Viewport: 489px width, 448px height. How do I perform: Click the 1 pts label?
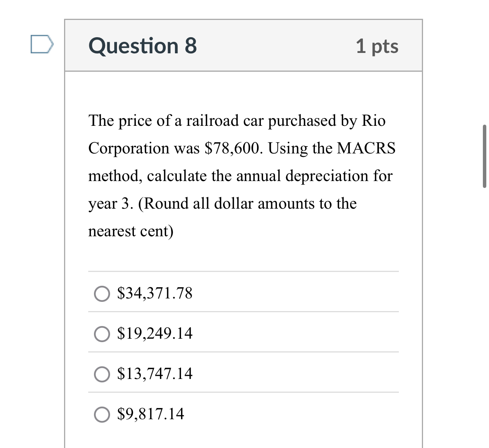coord(377,46)
